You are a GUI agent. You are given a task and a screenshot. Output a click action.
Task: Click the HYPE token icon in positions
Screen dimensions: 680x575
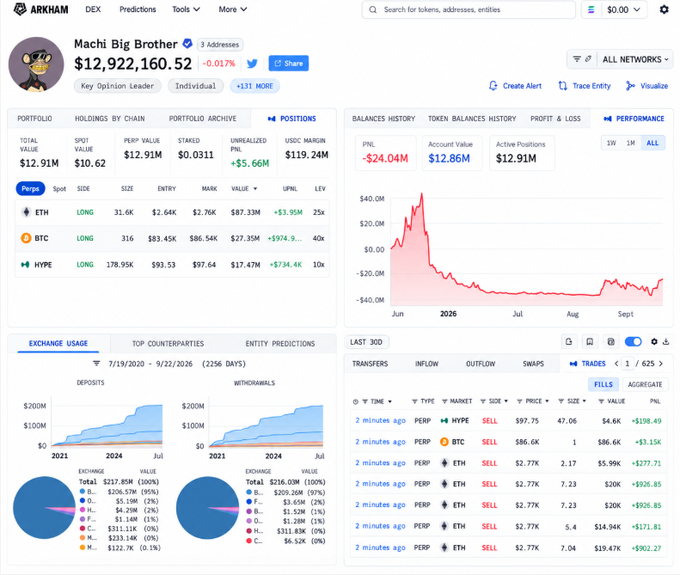[x=25, y=265]
